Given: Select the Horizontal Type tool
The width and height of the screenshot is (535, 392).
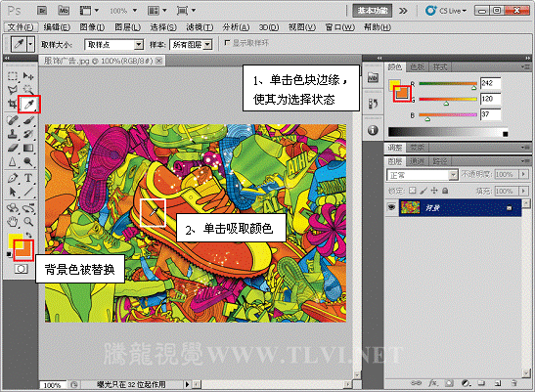Looking at the screenshot, I should point(28,178).
